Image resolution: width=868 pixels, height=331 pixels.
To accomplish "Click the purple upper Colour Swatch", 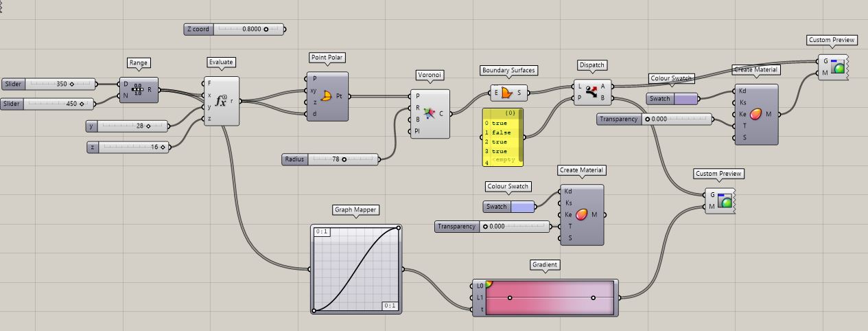I will pos(686,99).
